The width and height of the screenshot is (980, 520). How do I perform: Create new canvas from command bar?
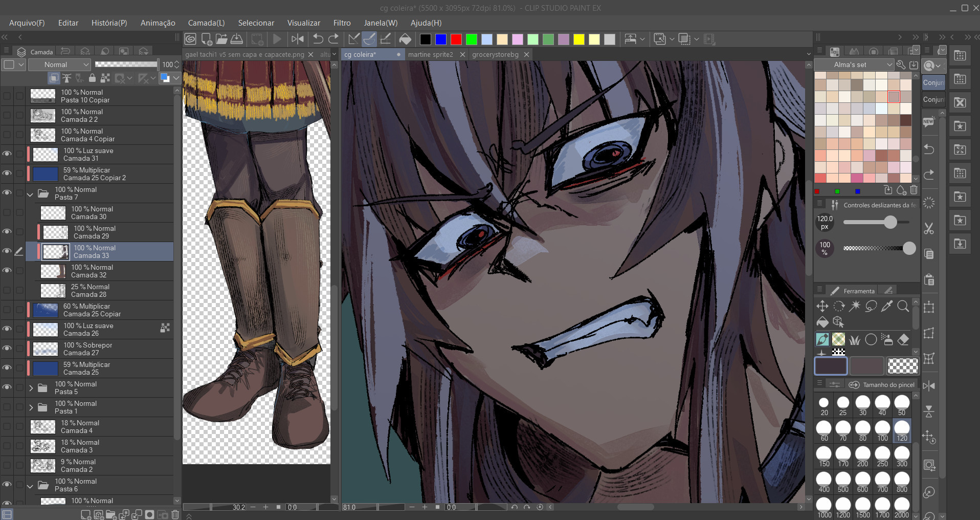[x=207, y=39]
